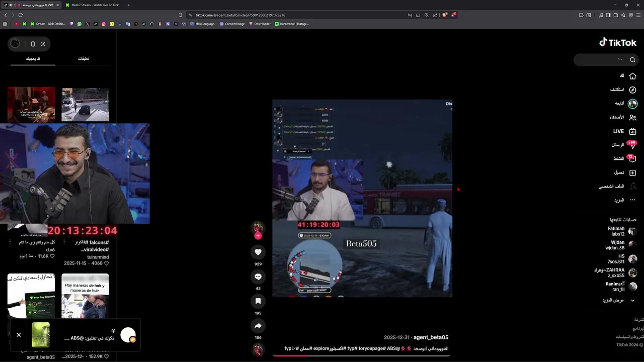Click the Brave Rewards triangle icon
The image size is (644, 362).
[x=453, y=15]
